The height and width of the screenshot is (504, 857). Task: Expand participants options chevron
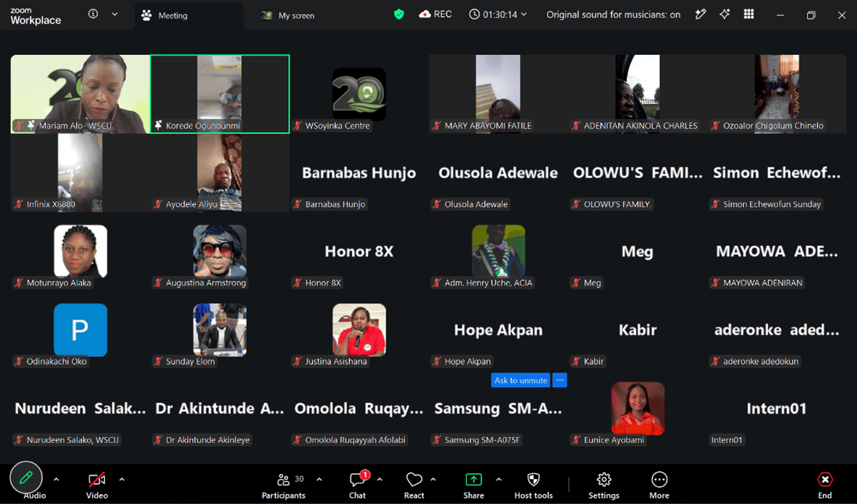(319, 480)
